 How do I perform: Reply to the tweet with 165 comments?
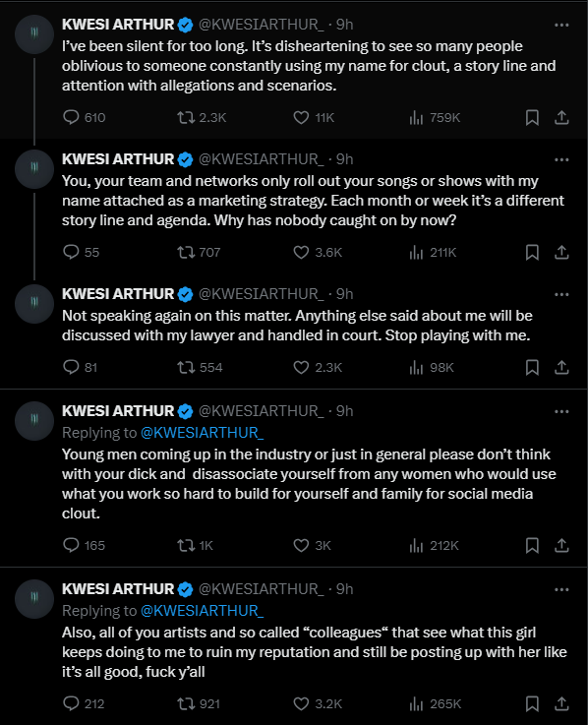point(85,546)
